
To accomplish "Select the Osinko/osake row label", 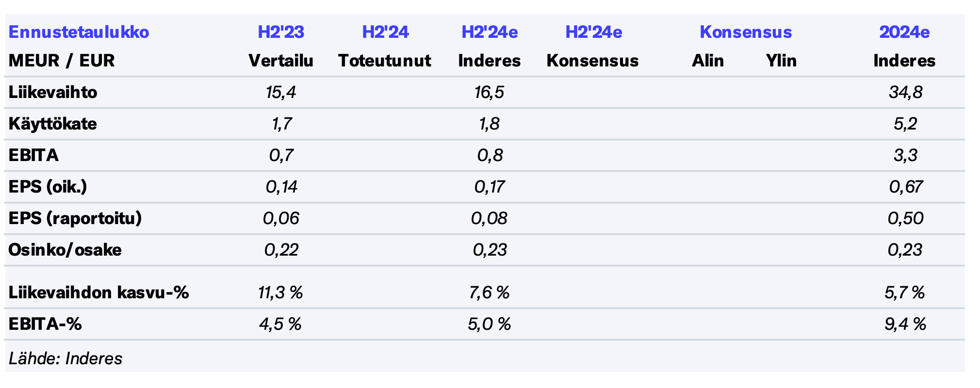I will point(65,250).
